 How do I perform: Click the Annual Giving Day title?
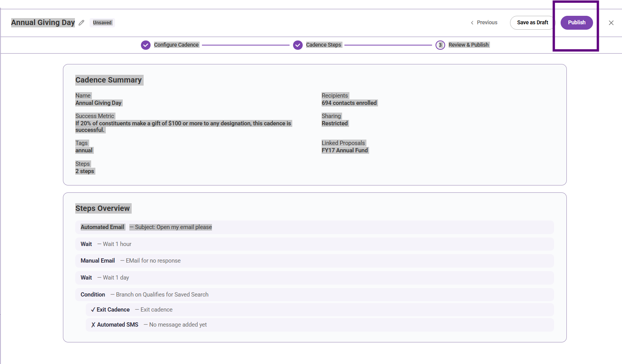point(43,22)
